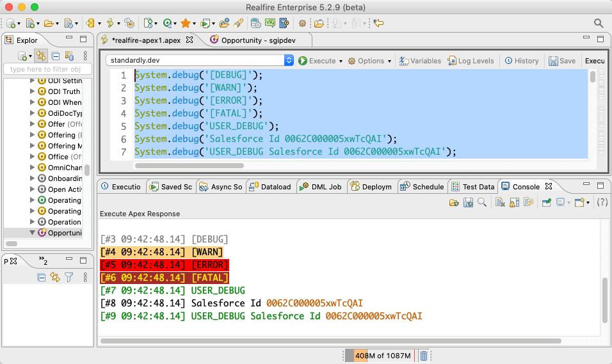Click the Explorer layout tiles icon
The height and width of the screenshot is (364, 612).
click(70, 56)
